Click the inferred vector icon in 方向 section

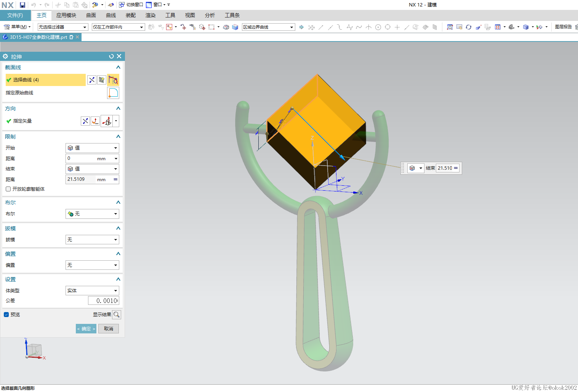click(107, 121)
